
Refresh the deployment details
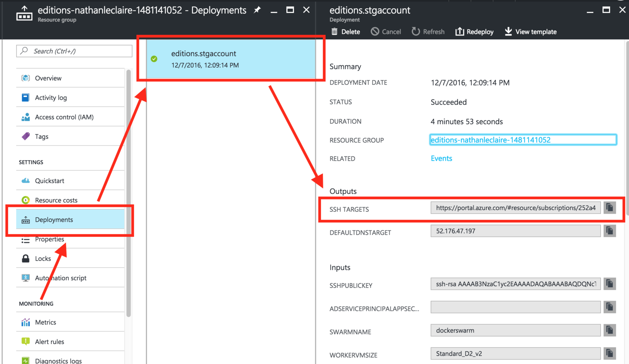(x=428, y=32)
